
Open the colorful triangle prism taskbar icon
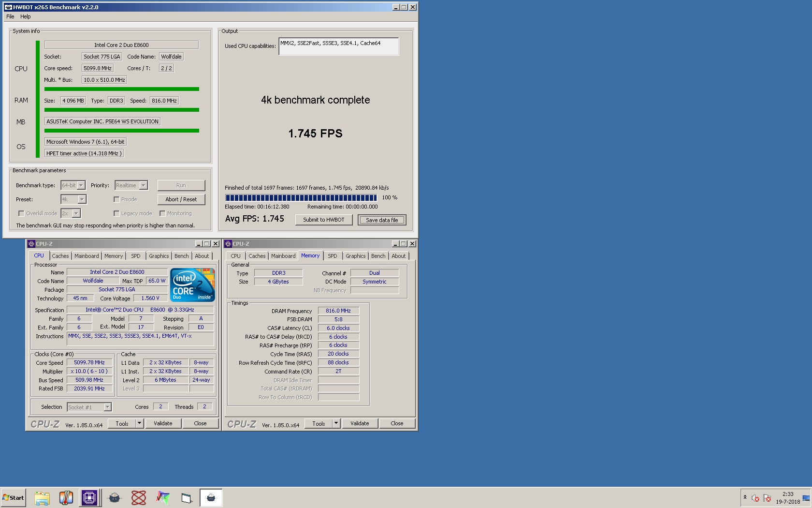coord(163,497)
